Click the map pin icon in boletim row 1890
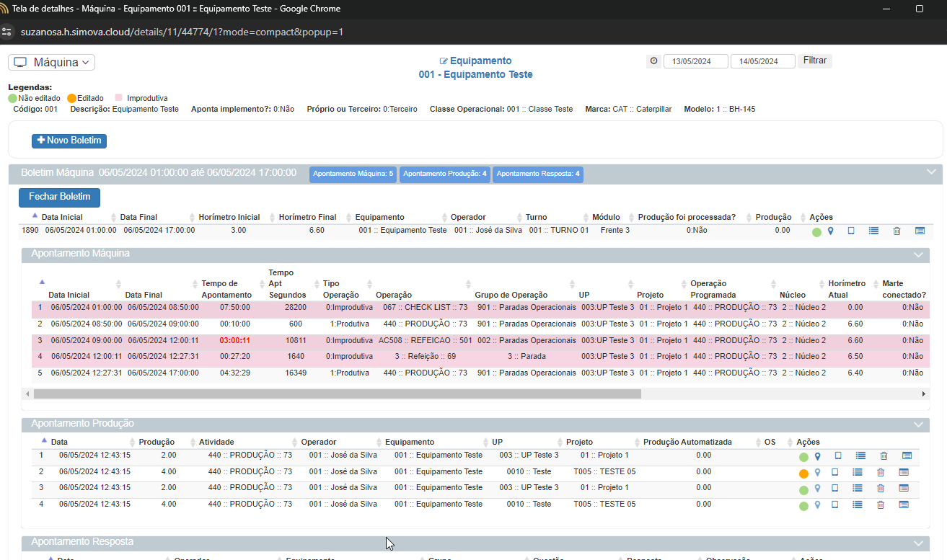The width and height of the screenshot is (947, 560). click(x=830, y=231)
